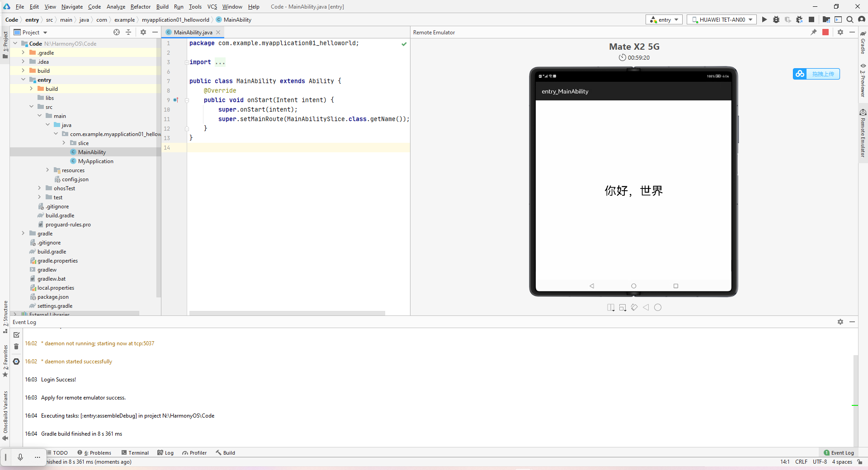
Task: Open Project panel options gear
Action: 143,32
